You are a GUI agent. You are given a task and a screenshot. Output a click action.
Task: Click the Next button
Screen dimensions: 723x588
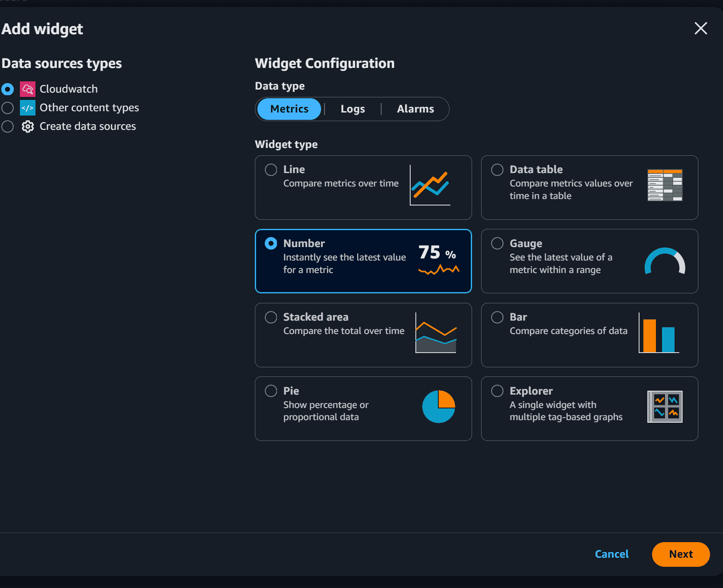click(681, 554)
